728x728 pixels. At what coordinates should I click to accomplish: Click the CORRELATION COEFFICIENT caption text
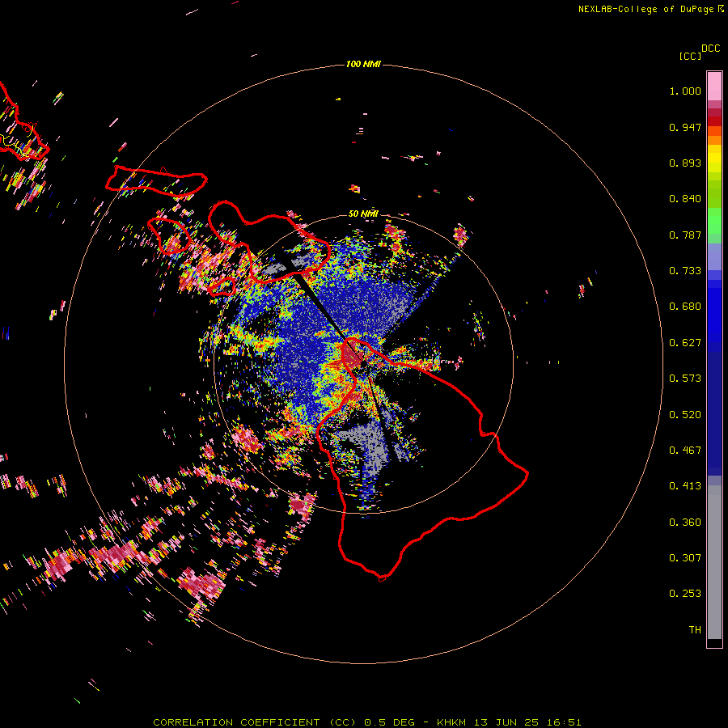coord(236,722)
